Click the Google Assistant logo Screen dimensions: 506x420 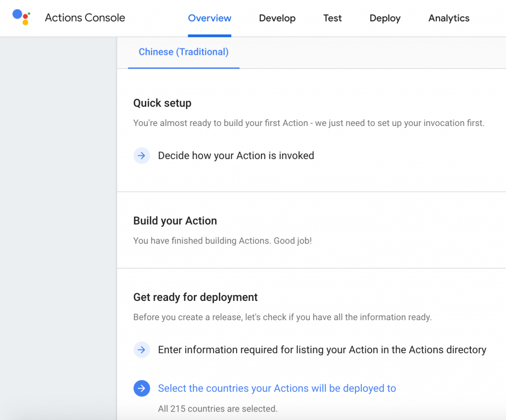coord(21,17)
